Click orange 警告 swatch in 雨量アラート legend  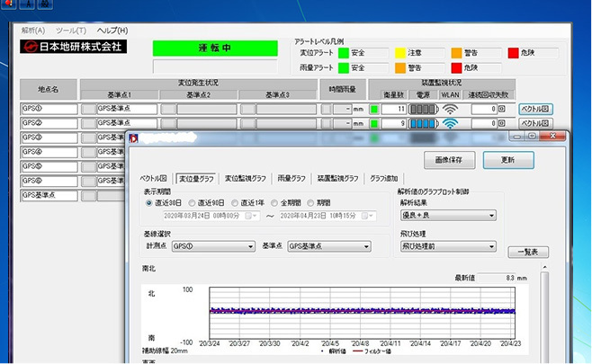pos(400,68)
